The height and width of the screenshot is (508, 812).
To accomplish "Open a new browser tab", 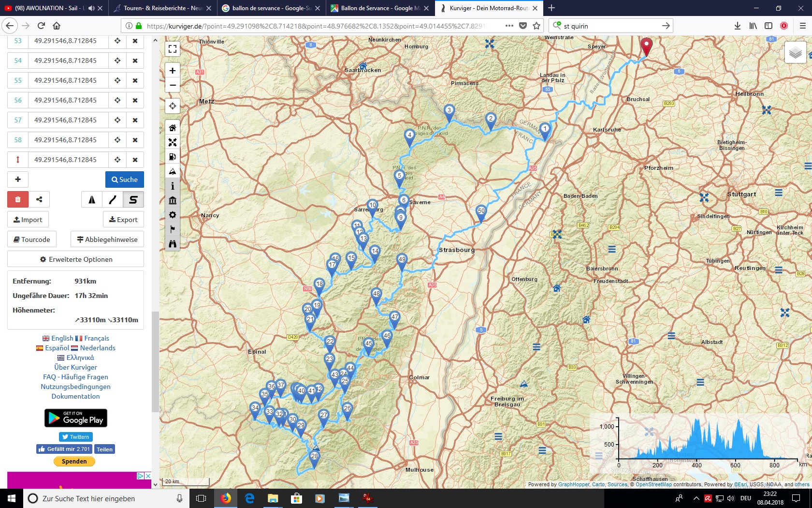I will (551, 8).
